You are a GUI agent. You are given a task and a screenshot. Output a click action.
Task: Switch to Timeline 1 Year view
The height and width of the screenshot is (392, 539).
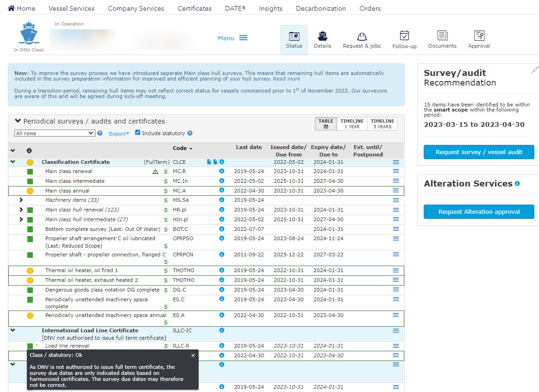pyautogui.click(x=352, y=124)
